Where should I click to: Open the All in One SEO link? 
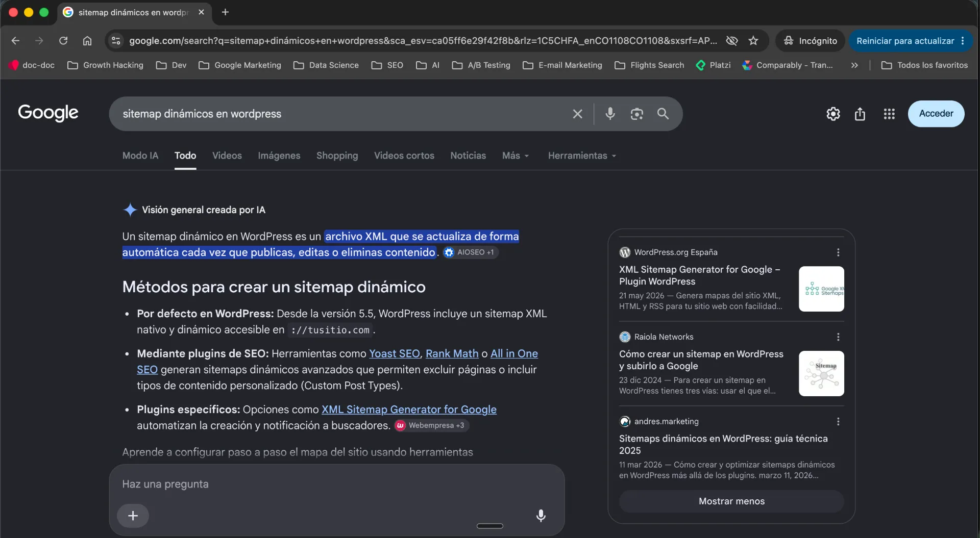[x=514, y=353]
